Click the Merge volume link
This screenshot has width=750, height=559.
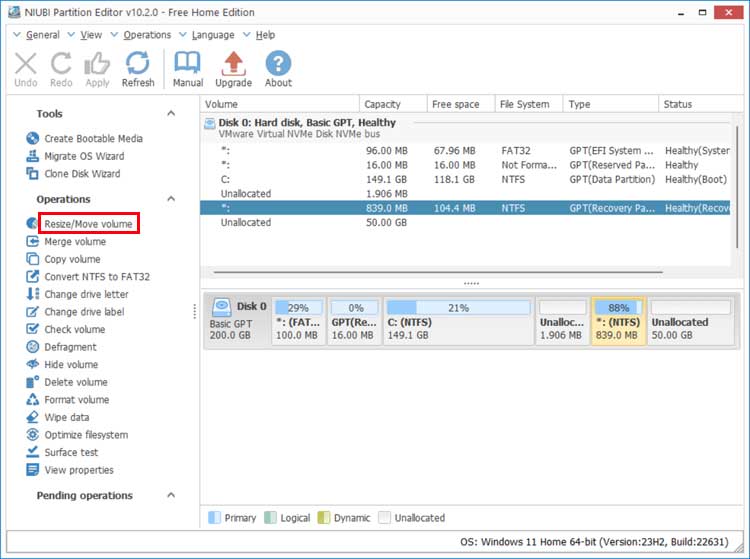click(x=75, y=241)
